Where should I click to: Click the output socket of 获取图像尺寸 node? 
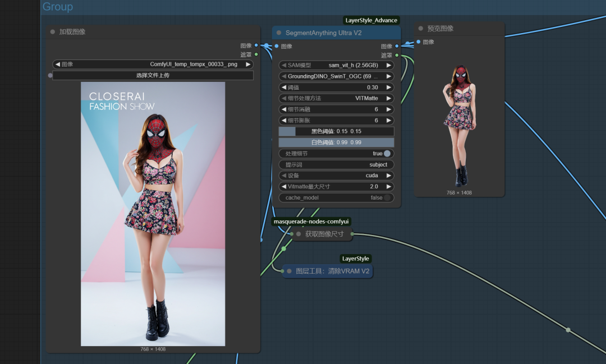coord(352,234)
